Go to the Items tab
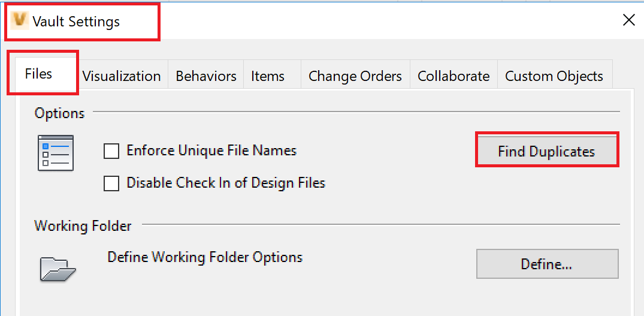Image resolution: width=644 pixels, height=316 pixels. [x=268, y=76]
